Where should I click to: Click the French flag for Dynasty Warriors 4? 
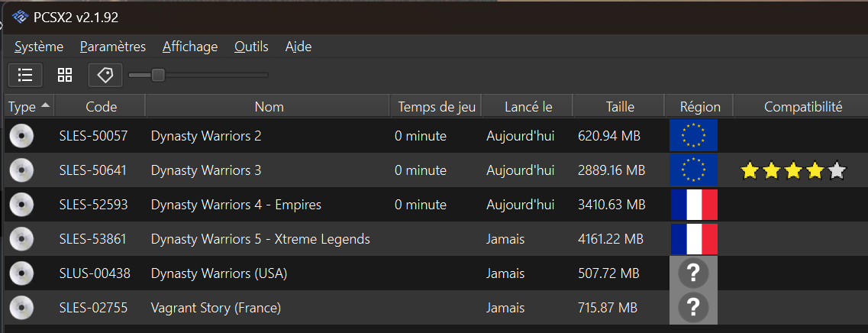[x=694, y=205]
